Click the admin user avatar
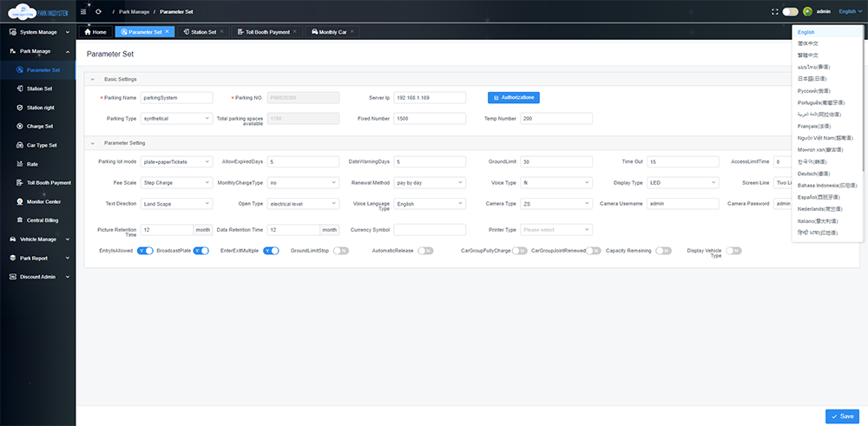 coord(807,11)
